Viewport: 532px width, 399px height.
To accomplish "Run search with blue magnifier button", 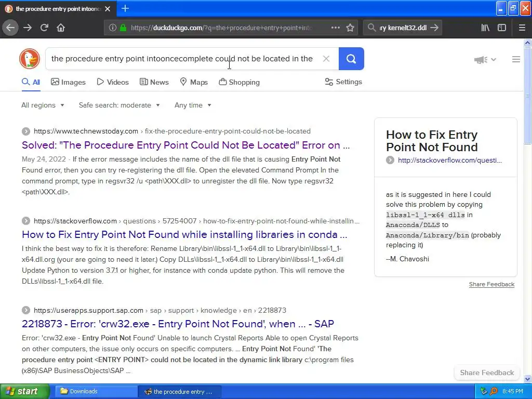I will [x=351, y=59].
